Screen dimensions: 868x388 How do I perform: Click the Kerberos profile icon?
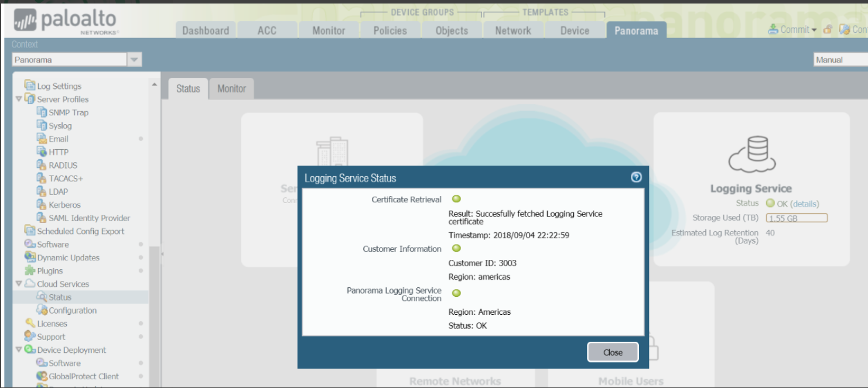[x=42, y=205]
